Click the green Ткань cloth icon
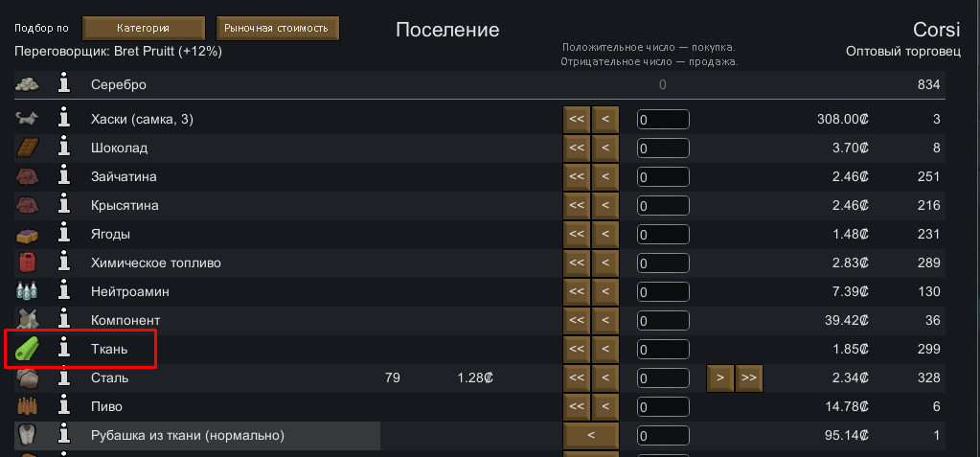 [27, 349]
